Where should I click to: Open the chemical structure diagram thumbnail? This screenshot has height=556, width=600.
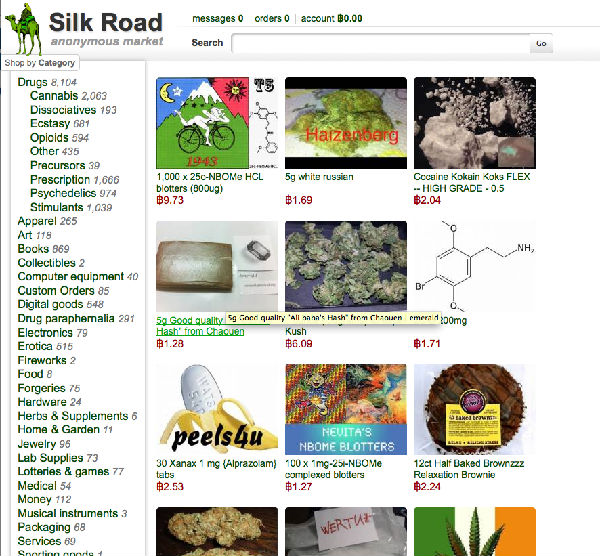(475, 266)
